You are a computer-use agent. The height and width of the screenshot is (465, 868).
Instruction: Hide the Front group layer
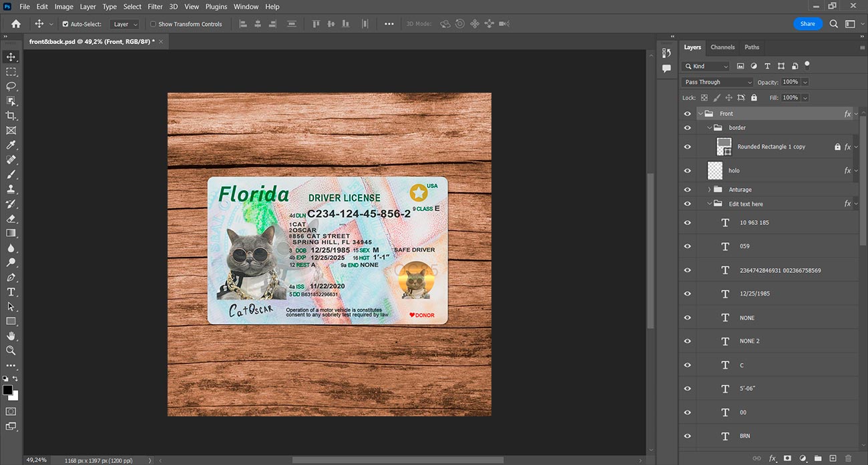[x=688, y=114]
